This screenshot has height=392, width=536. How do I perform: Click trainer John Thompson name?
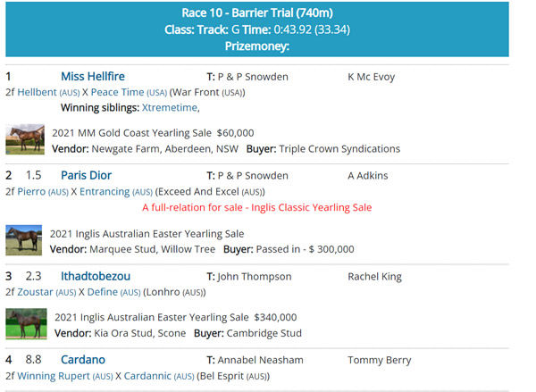(x=255, y=276)
